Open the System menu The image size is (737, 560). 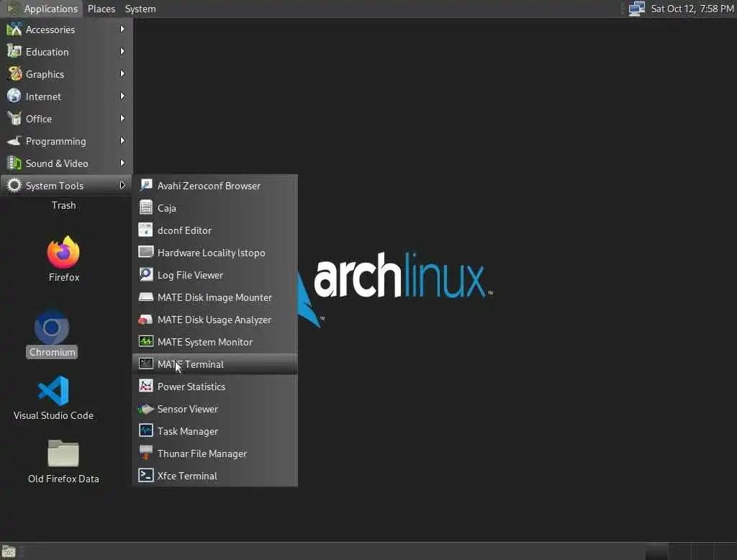click(140, 9)
